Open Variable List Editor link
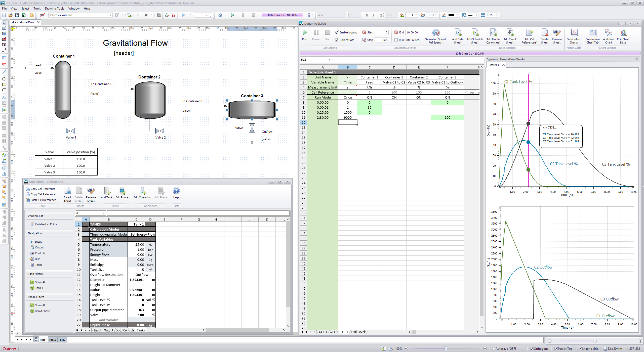The image size is (644, 352). [46, 224]
